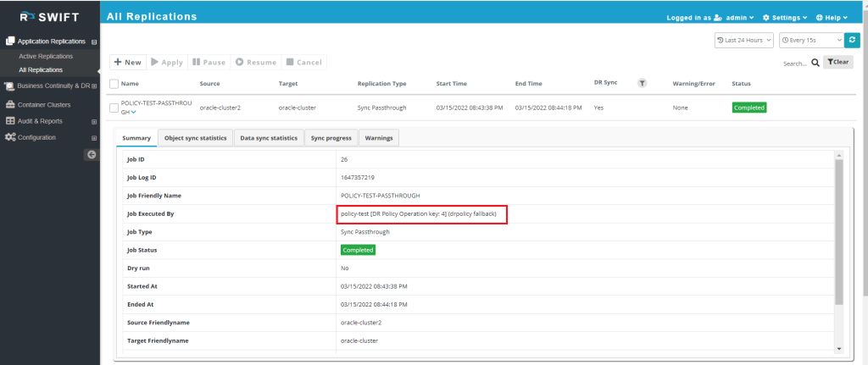Click the Resume button

pos(256,63)
